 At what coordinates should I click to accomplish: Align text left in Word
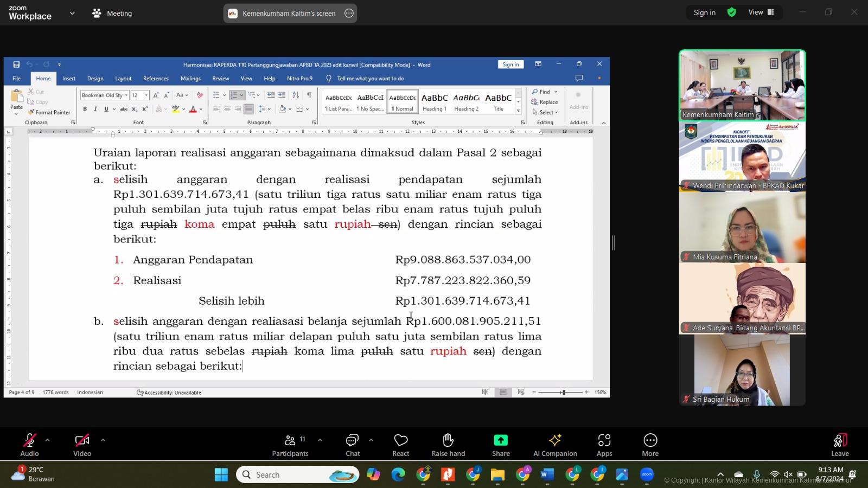click(x=216, y=109)
